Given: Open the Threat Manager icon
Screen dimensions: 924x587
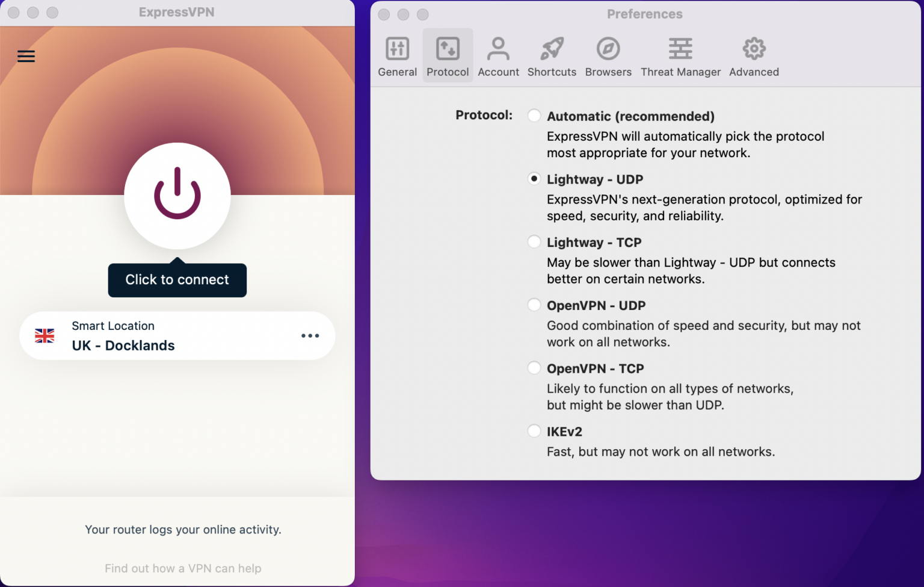Looking at the screenshot, I should pyautogui.click(x=680, y=49).
